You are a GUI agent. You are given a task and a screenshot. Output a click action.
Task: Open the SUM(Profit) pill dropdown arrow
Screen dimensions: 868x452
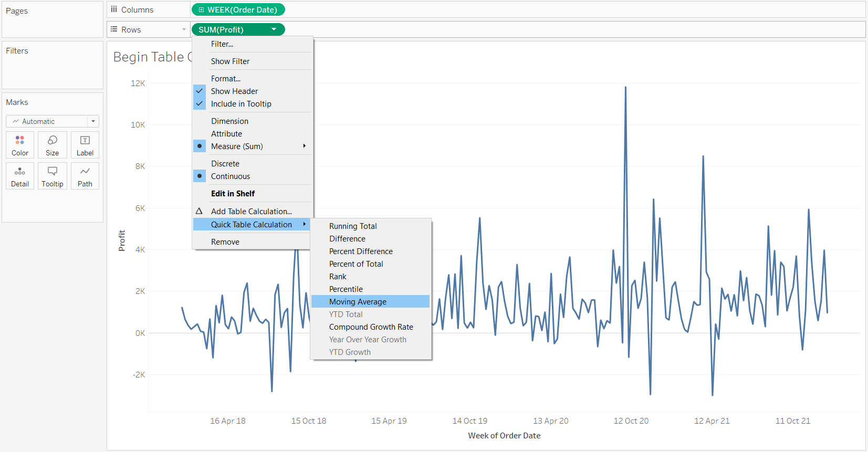(274, 29)
